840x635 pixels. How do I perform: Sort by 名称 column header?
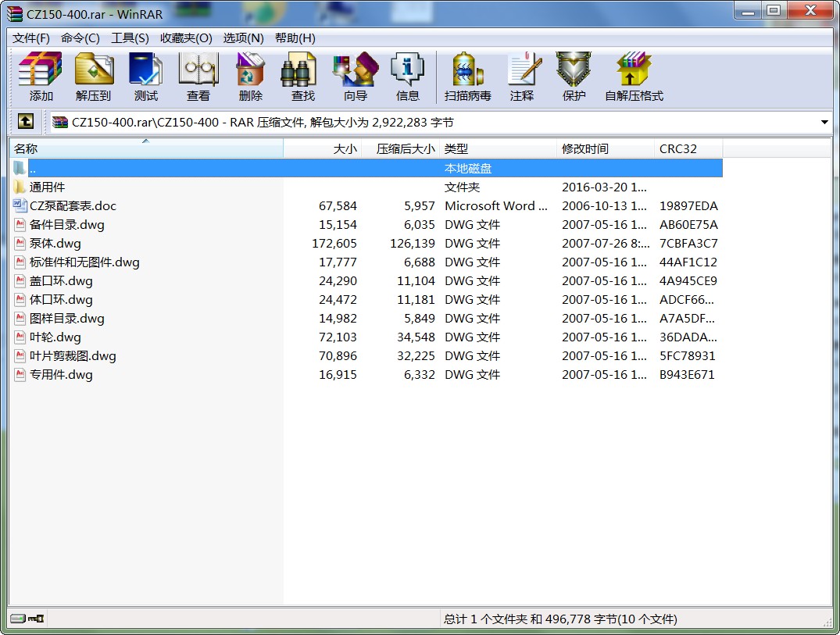pyautogui.click(x=146, y=148)
